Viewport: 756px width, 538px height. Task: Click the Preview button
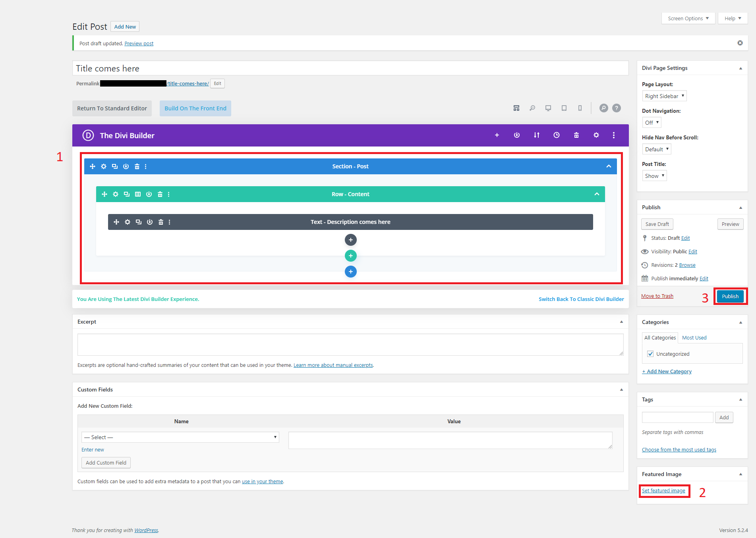[x=730, y=224]
